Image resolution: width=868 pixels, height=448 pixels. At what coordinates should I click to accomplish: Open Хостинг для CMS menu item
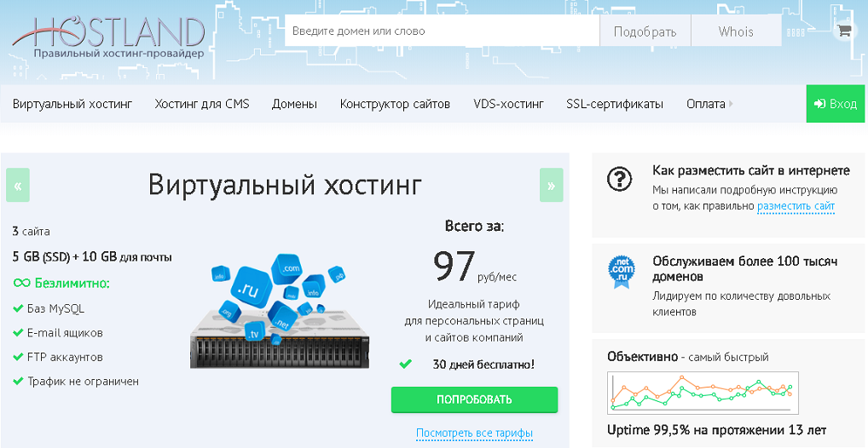coord(202,104)
